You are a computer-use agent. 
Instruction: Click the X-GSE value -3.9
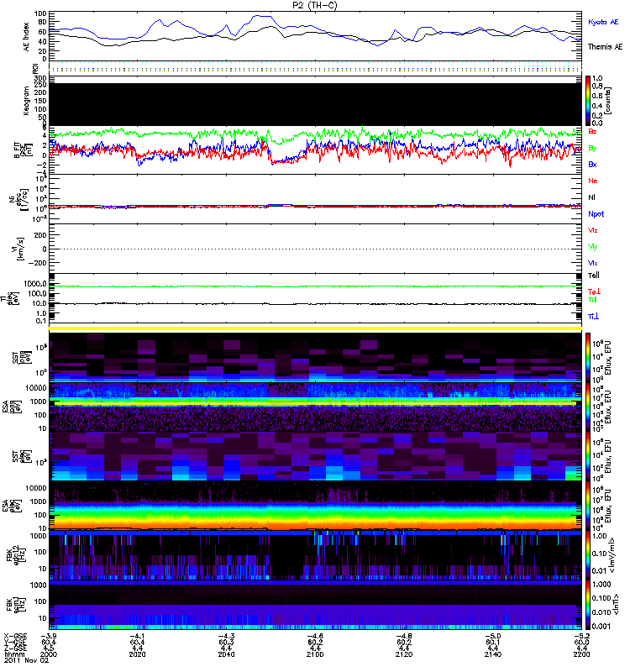coord(49,637)
